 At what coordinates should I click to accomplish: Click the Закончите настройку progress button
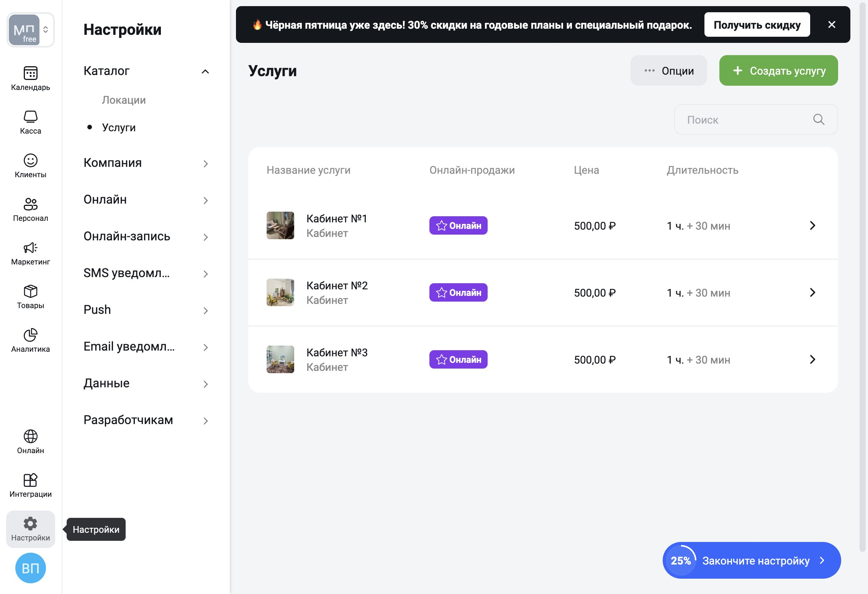[x=751, y=560]
